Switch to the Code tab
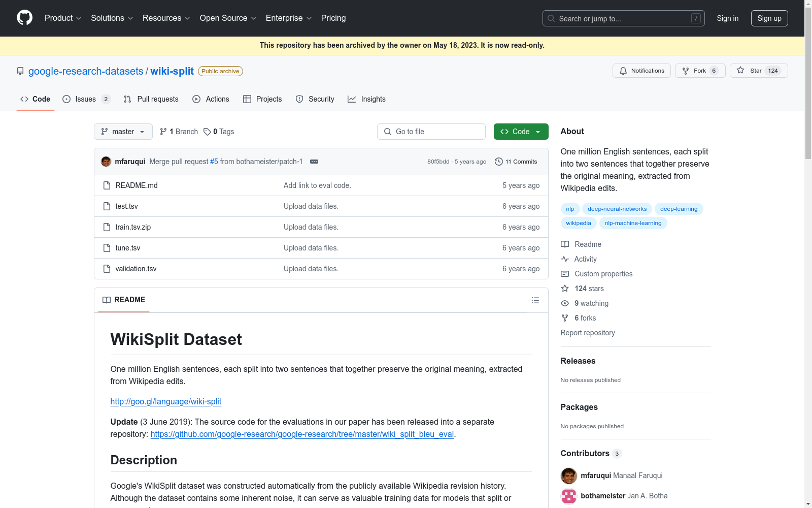812x508 pixels. coord(36,99)
